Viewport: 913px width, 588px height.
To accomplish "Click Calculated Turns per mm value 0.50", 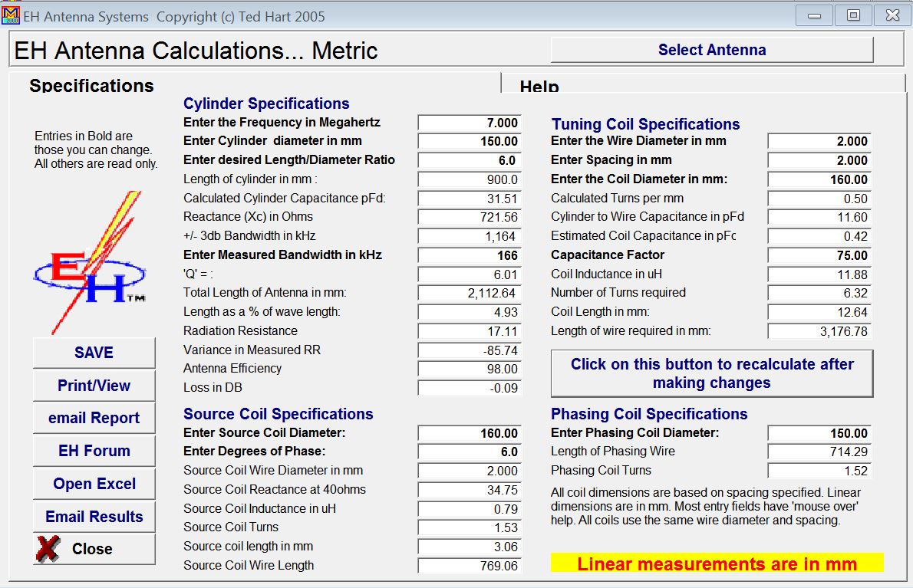I will 819,199.
